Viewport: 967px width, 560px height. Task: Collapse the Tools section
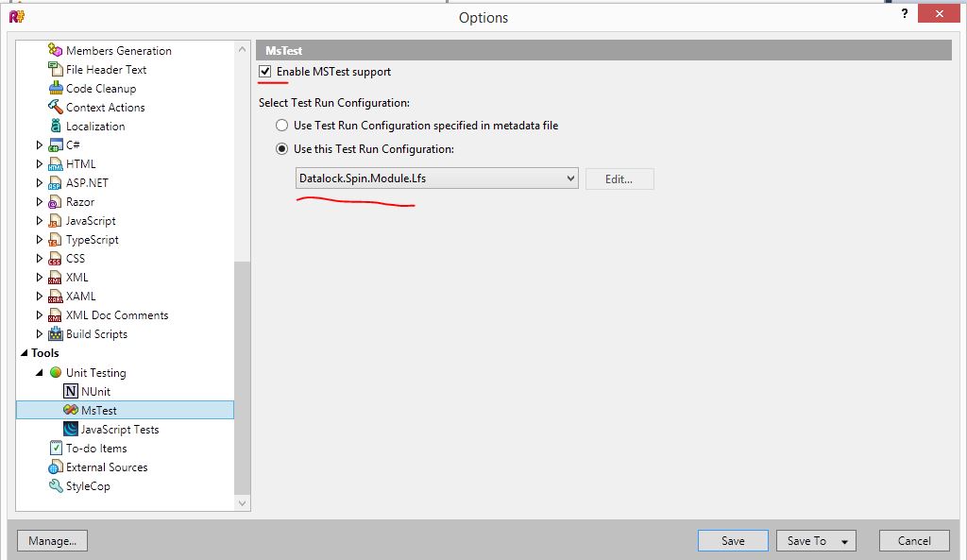coord(24,353)
